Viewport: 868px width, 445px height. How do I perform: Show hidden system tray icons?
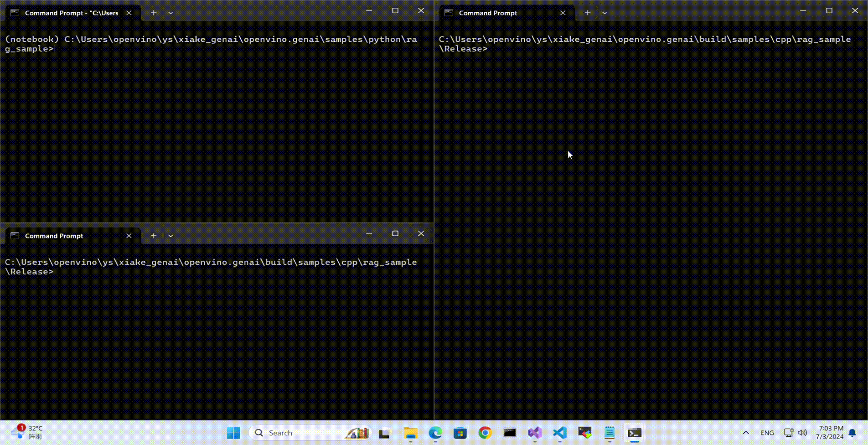point(746,433)
